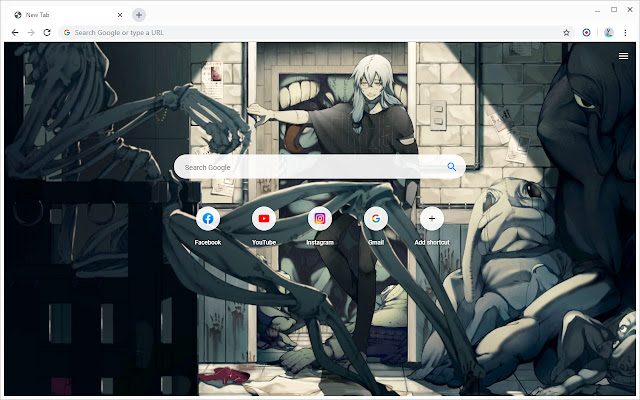Click the Google icon in the address bar

tap(67, 33)
